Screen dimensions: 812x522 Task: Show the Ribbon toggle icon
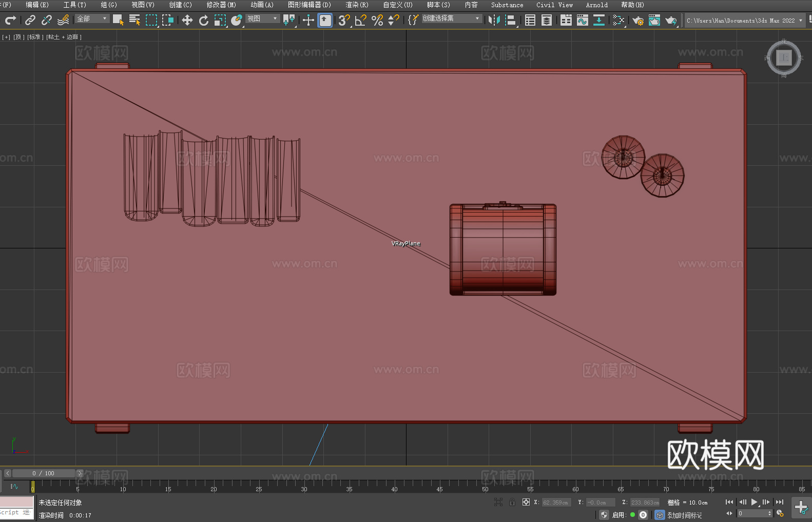pos(566,20)
